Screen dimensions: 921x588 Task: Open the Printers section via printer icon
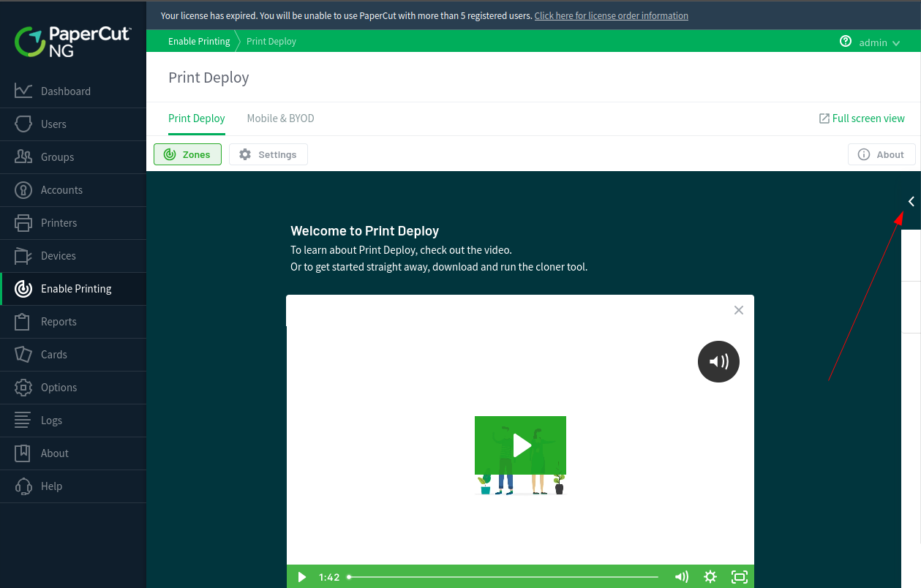(23, 222)
